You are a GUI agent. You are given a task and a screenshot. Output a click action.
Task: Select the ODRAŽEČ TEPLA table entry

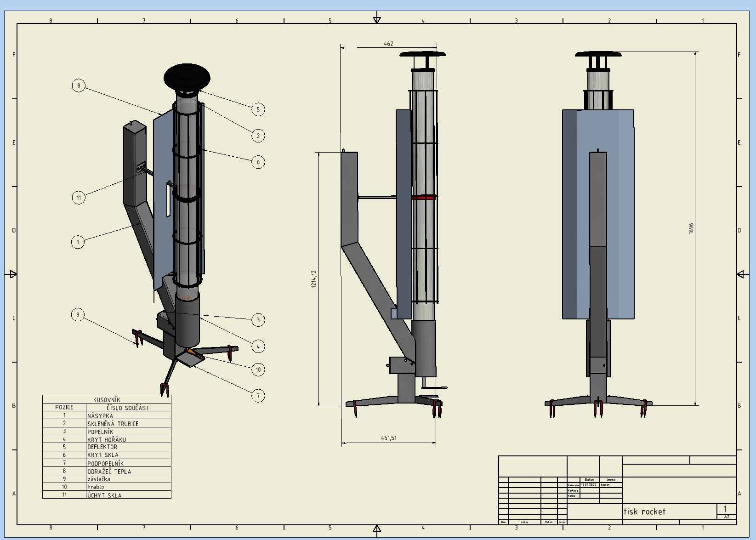[x=109, y=472]
